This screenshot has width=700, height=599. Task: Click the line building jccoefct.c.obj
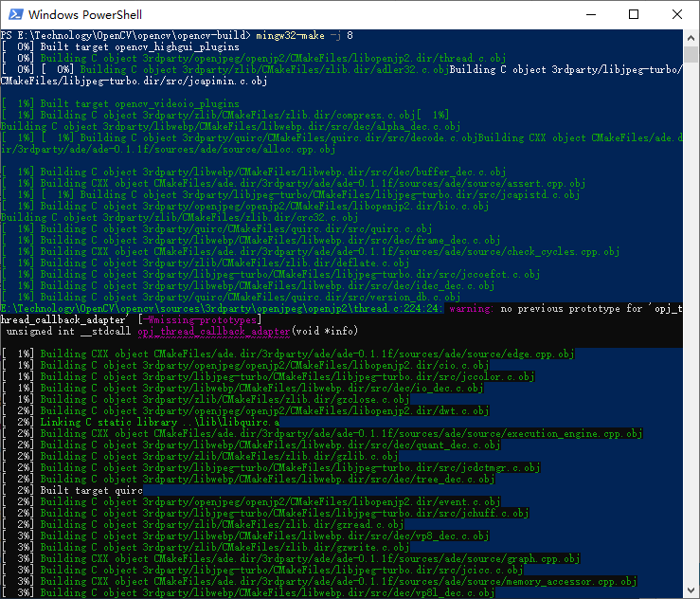pos(271,274)
